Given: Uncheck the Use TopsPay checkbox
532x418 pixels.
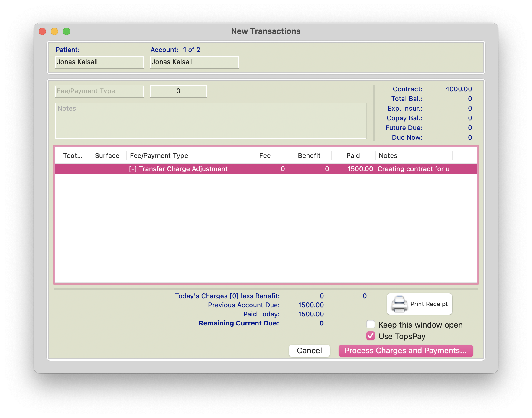Looking at the screenshot, I should [x=371, y=336].
